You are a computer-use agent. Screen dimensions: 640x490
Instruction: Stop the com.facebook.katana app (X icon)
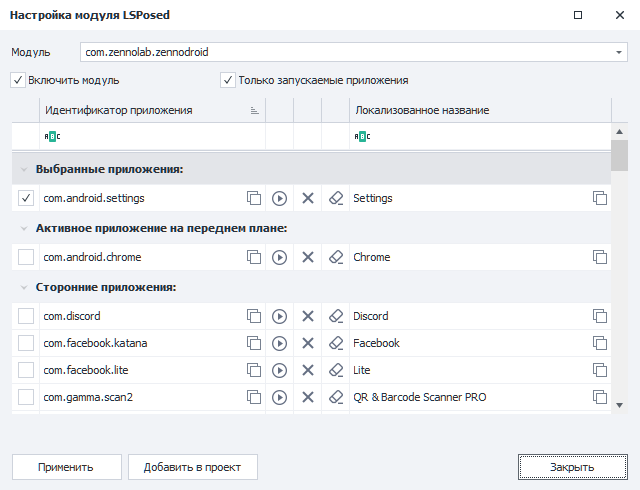point(308,343)
